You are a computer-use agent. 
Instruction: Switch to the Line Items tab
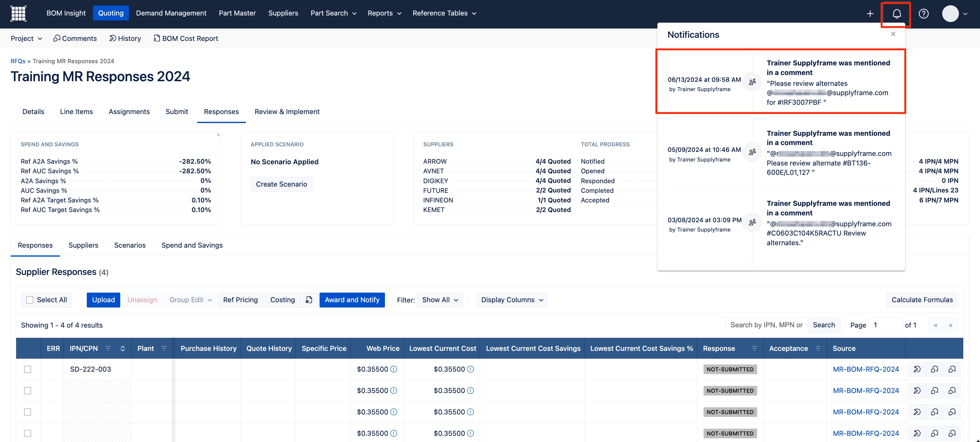point(77,112)
